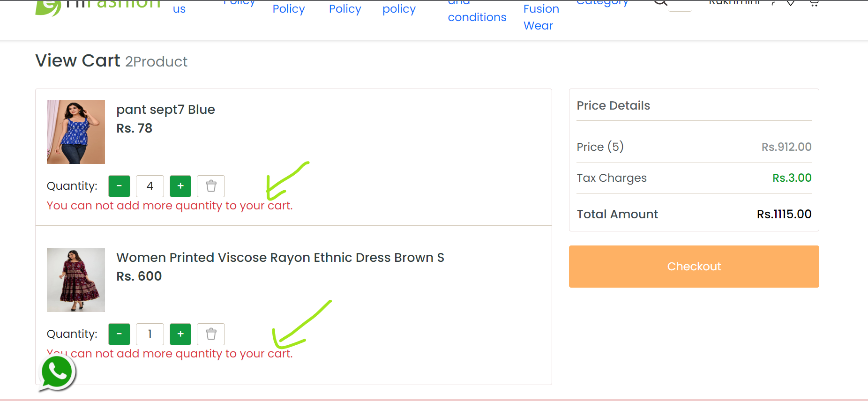Decrease quantity of Ethnic Dress Brown S
Image resolution: width=868 pixels, height=401 pixels.
pyautogui.click(x=119, y=334)
